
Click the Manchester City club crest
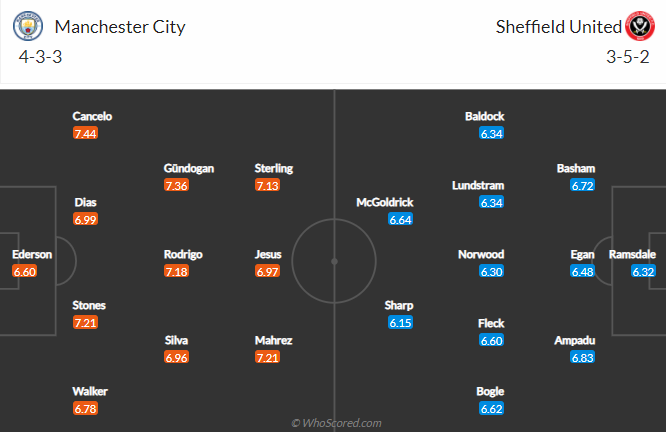[30, 25]
